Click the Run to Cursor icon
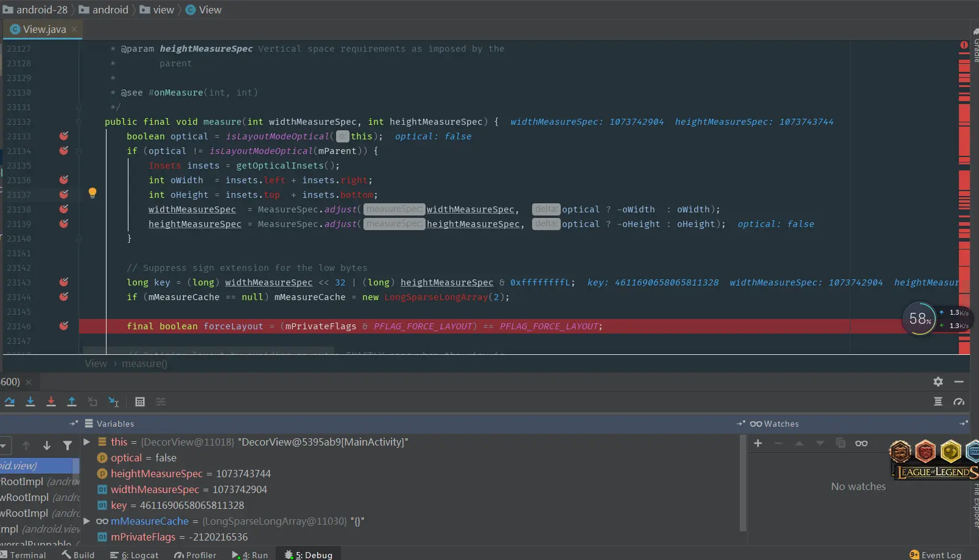The height and width of the screenshot is (560, 979). click(114, 402)
